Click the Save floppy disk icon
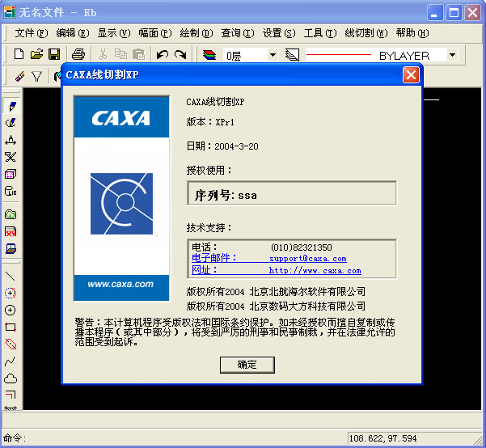 point(54,54)
